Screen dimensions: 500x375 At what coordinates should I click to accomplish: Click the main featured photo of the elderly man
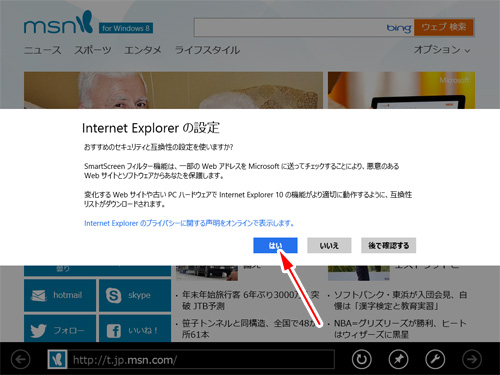point(173,90)
